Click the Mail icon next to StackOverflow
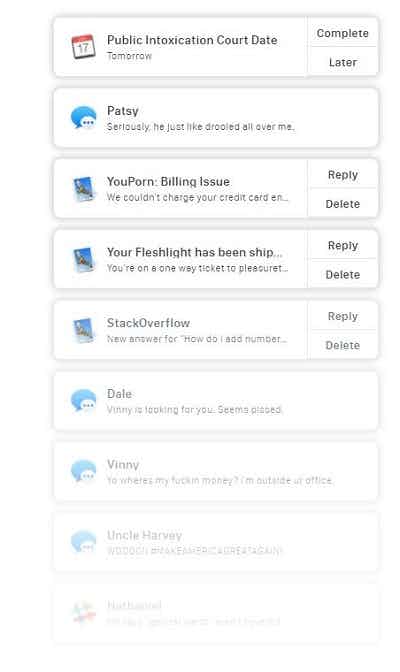This screenshot has width=400, height=672. tap(83, 330)
